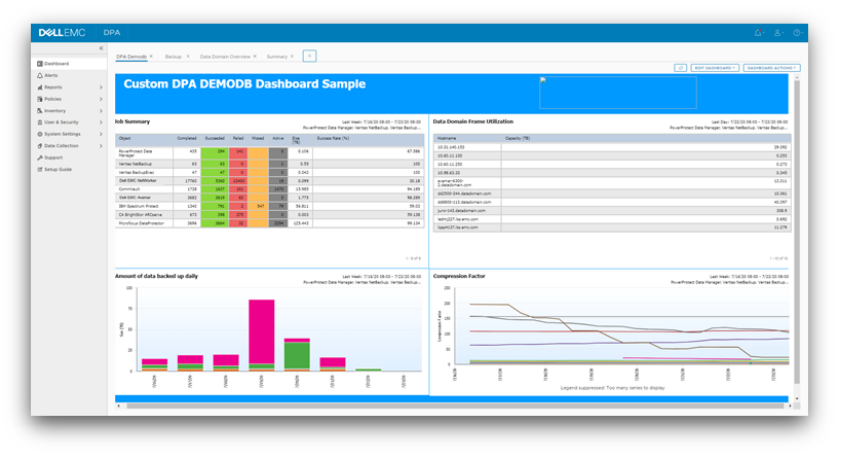
Task: Click scroll up arrow on vertical scrollbar
Action: click(797, 78)
